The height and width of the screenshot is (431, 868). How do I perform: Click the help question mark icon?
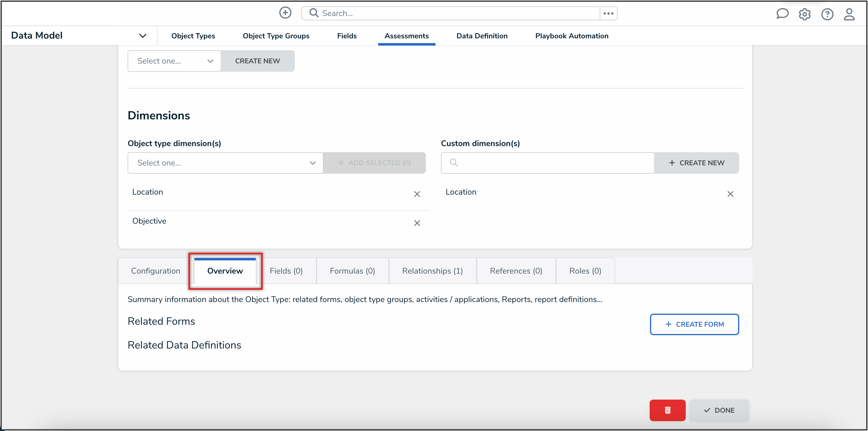coord(827,14)
